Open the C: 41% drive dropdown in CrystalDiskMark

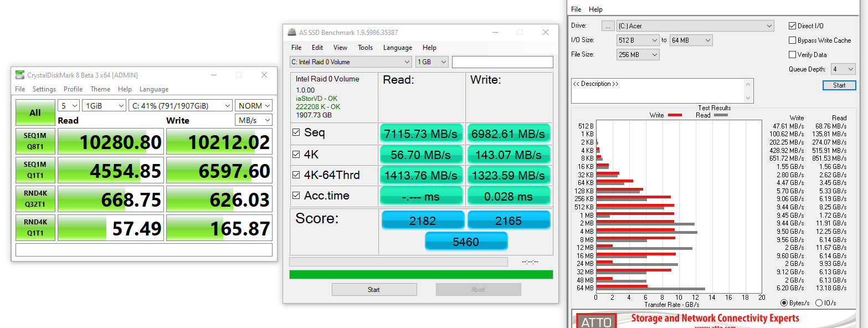point(180,105)
